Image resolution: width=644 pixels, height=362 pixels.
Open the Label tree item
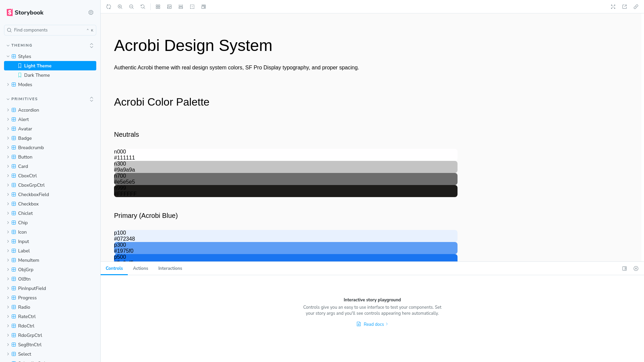50,251
